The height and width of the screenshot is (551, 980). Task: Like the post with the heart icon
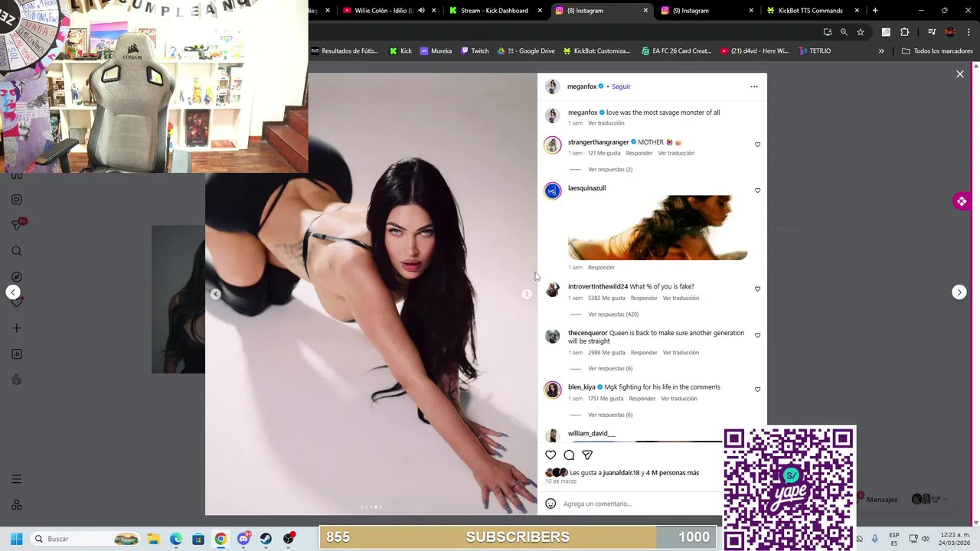550,455
